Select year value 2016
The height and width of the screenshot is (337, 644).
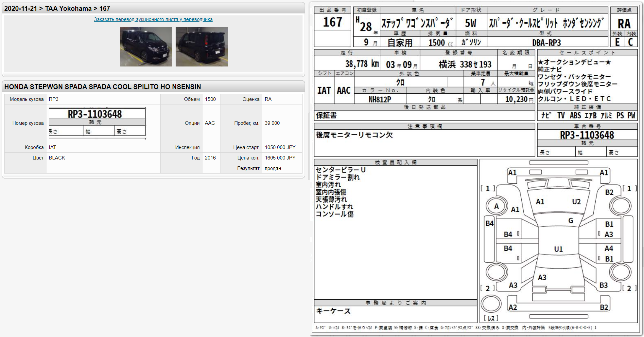[x=210, y=158]
